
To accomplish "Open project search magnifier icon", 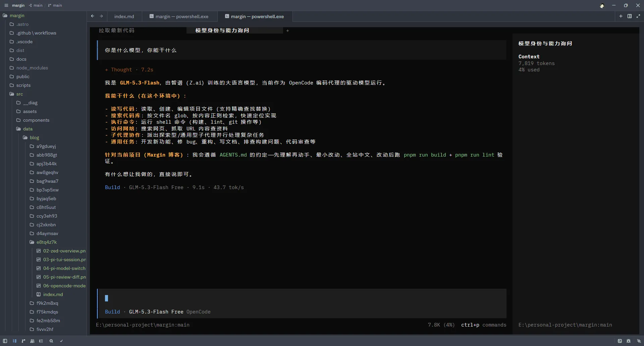I will pos(51,341).
